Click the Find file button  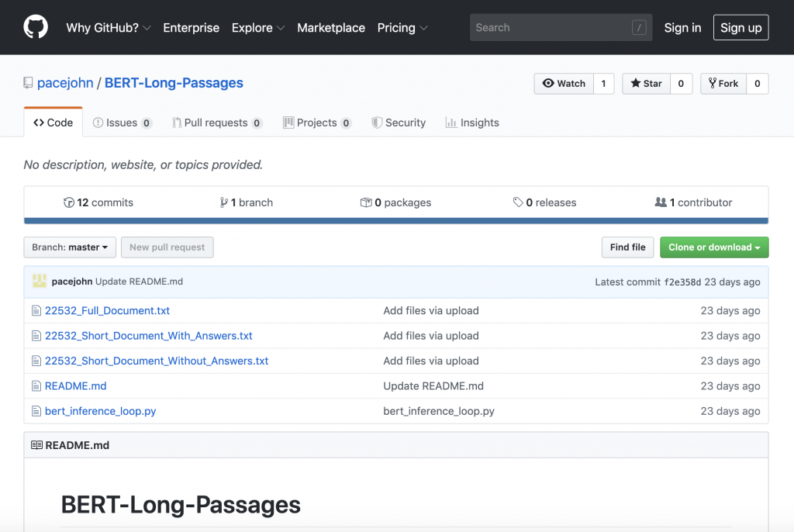[627, 247]
